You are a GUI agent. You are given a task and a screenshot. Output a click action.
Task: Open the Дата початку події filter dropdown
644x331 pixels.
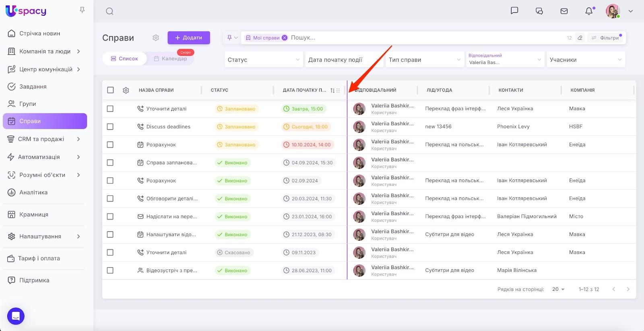[344, 60]
